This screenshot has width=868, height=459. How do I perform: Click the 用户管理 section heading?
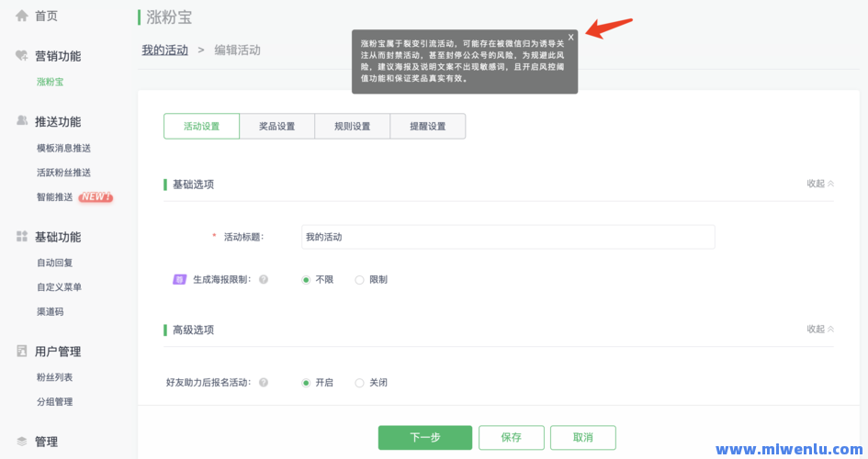pos(58,352)
